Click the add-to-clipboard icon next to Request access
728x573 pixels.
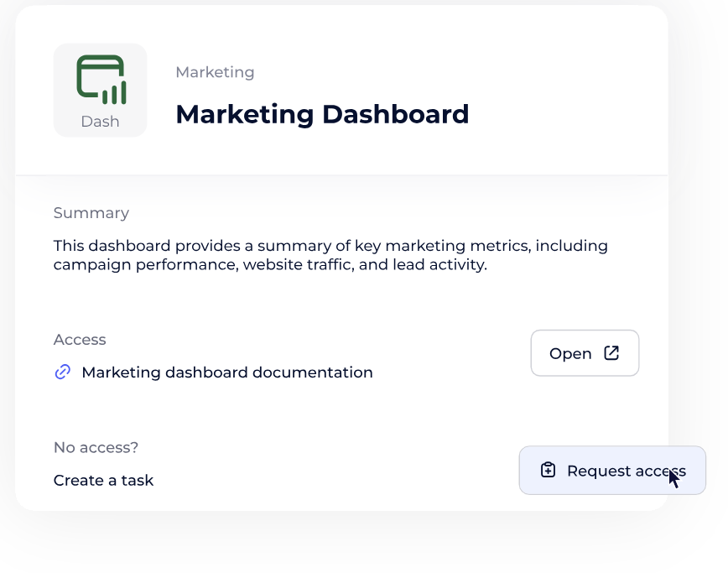point(548,470)
